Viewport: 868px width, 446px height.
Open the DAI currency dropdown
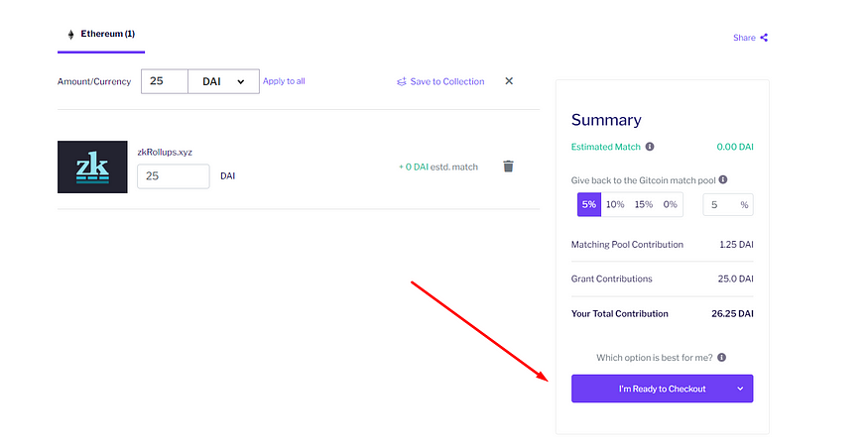pyautogui.click(x=223, y=81)
